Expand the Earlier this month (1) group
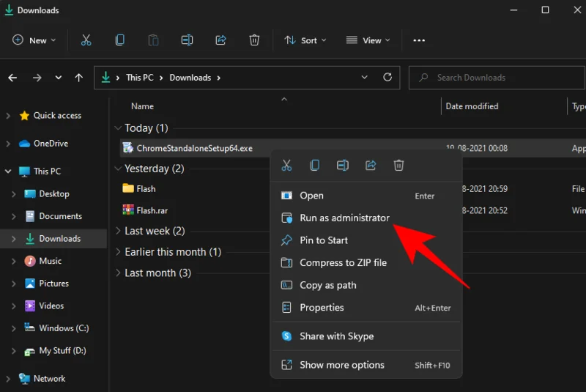This screenshot has width=586, height=392. (118, 251)
